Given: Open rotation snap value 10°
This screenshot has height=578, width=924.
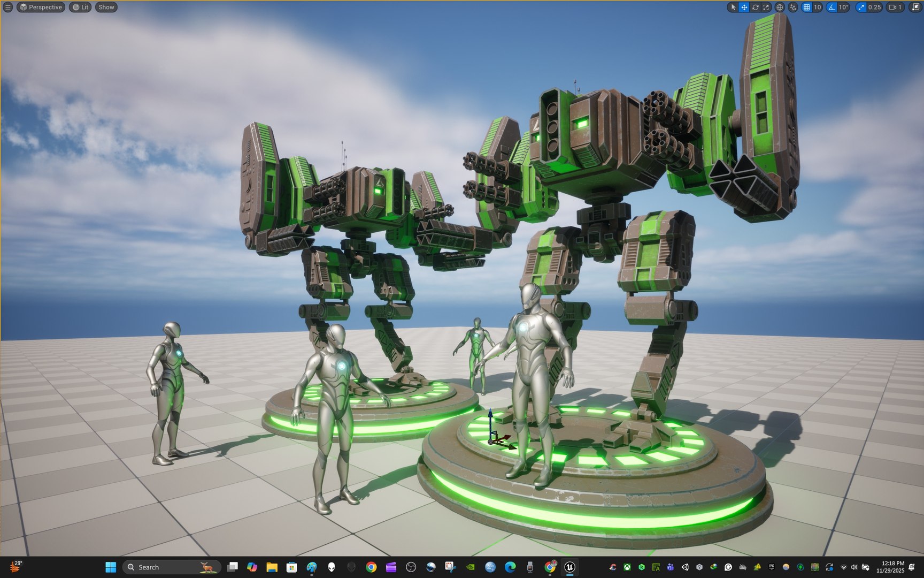Looking at the screenshot, I should [x=843, y=7].
